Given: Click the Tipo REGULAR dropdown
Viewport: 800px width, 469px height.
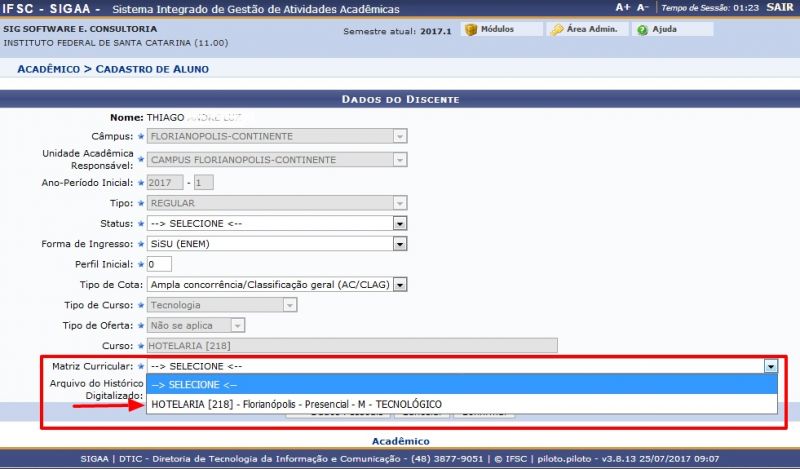Looking at the screenshot, I should (276, 203).
